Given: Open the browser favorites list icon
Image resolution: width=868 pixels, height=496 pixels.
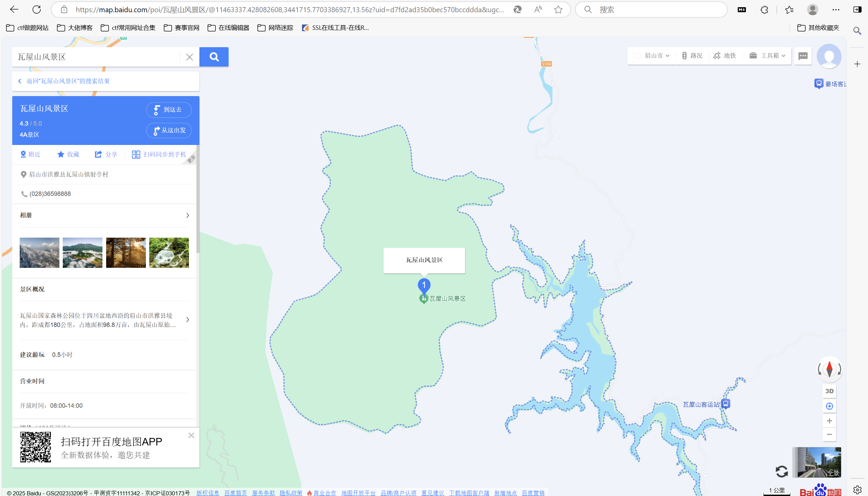Looking at the screenshot, I should point(789,10).
